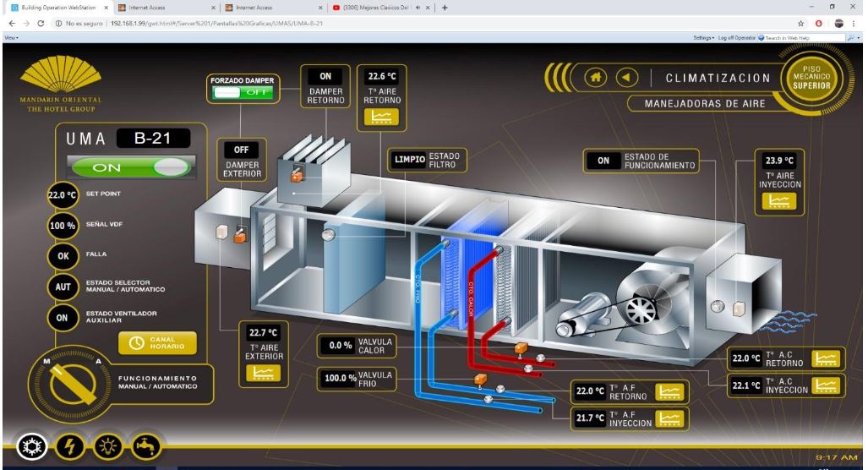Click the home icon in header
The width and height of the screenshot is (868, 470).
(x=597, y=77)
